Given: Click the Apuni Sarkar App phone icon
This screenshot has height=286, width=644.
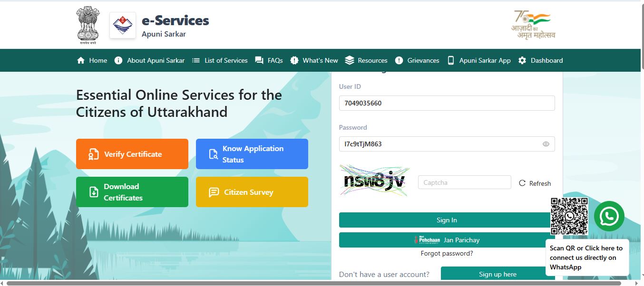Looking at the screenshot, I should tap(451, 60).
